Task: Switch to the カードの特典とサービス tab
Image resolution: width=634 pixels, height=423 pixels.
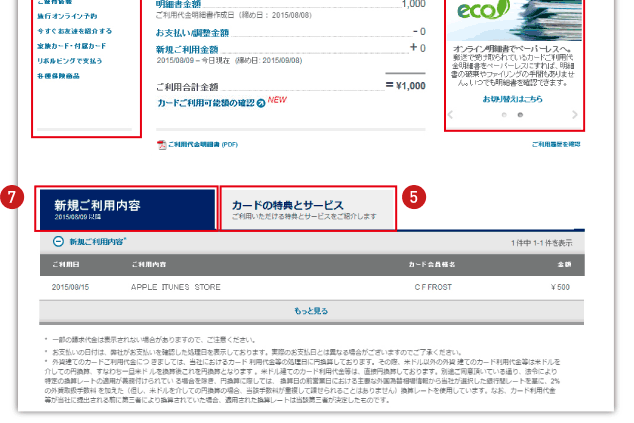Action: pyautogui.click(x=306, y=209)
